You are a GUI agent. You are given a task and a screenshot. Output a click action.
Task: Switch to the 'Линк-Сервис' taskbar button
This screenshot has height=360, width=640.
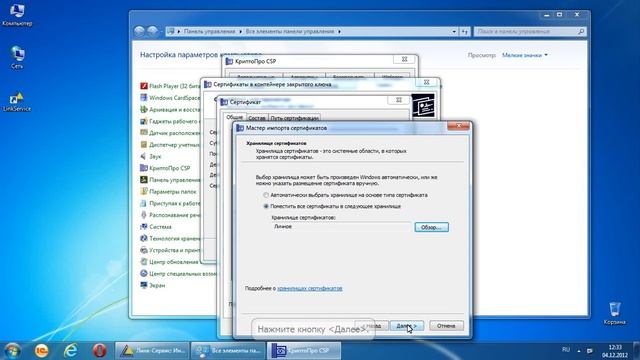[152, 351]
